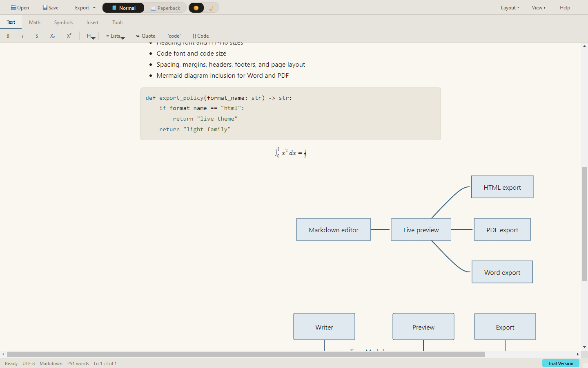Switch to the Symbols tab
The image size is (588, 368).
tap(63, 22)
